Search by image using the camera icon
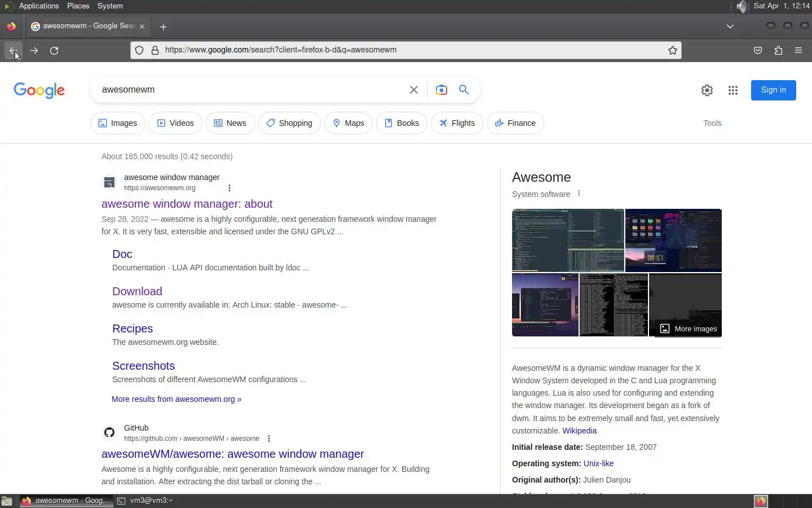 [x=442, y=90]
